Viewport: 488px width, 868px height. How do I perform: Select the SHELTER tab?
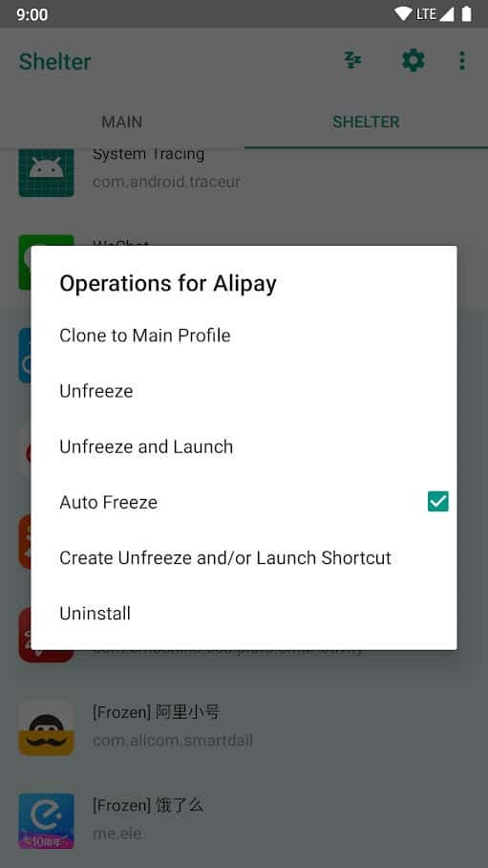(366, 121)
